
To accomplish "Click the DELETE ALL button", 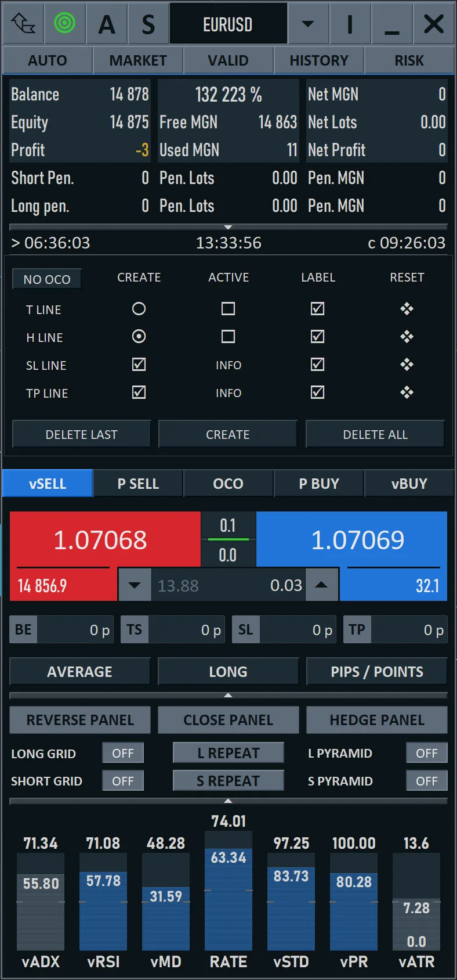I will 375,434.
